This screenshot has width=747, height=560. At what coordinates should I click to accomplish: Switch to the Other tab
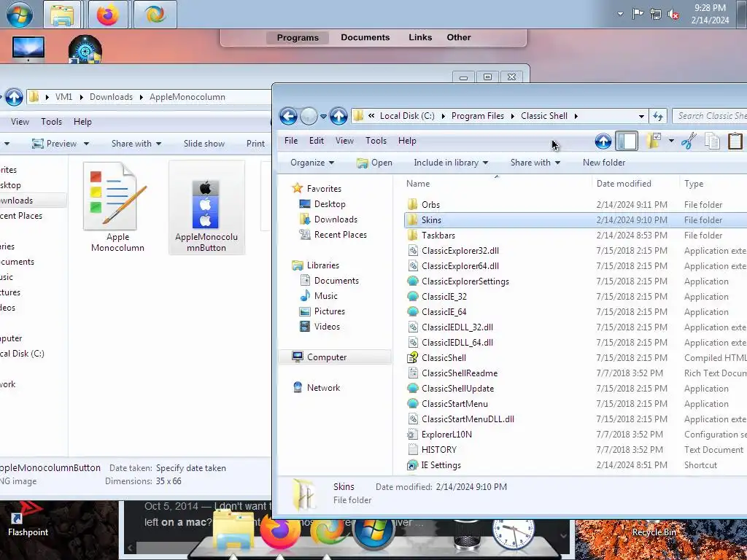(x=459, y=38)
